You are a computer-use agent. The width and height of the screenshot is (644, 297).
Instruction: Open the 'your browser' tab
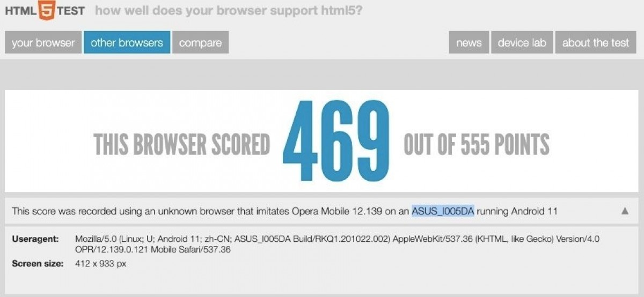[43, 43]
